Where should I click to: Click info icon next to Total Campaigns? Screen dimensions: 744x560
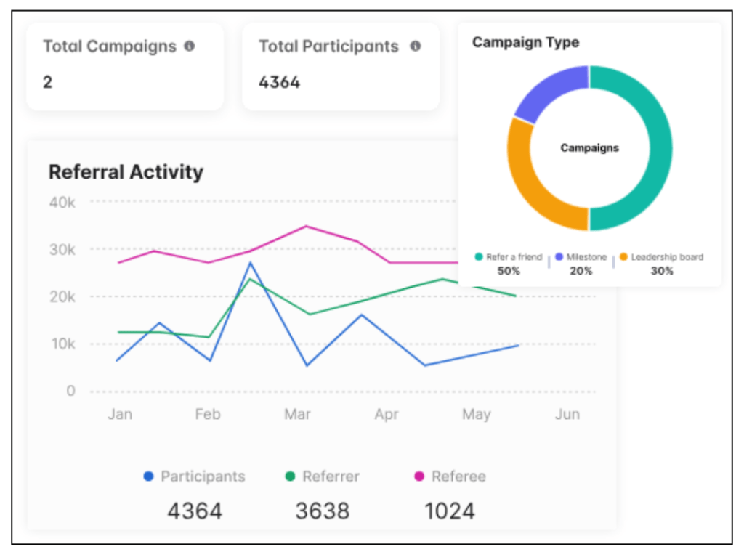190,46
